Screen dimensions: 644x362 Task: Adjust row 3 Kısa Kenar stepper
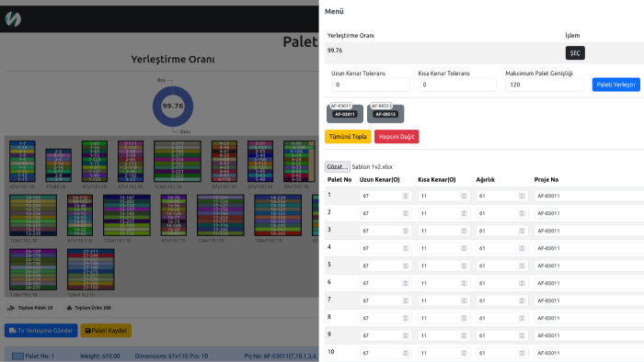[464, 231]
